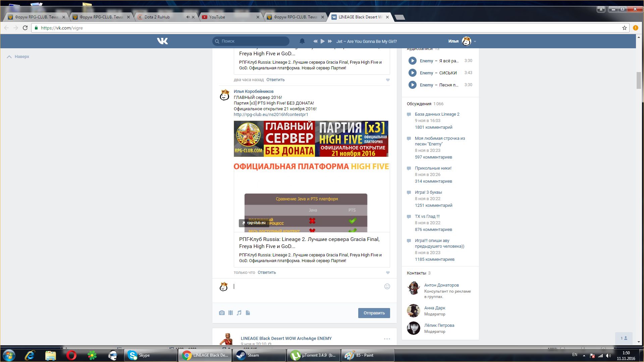This screenshot has height=362, width=644.
Task: Click the VK logo icon
Action: (x=162, y=41)
